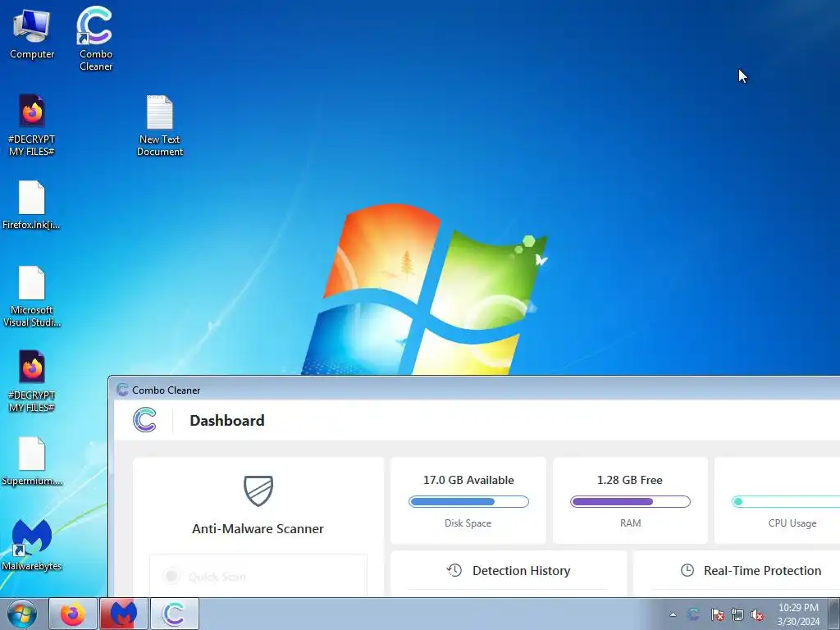Viewport: 840px width, 630px height.
Task: Show hidden system tray icons
Action: click(673, 614)
